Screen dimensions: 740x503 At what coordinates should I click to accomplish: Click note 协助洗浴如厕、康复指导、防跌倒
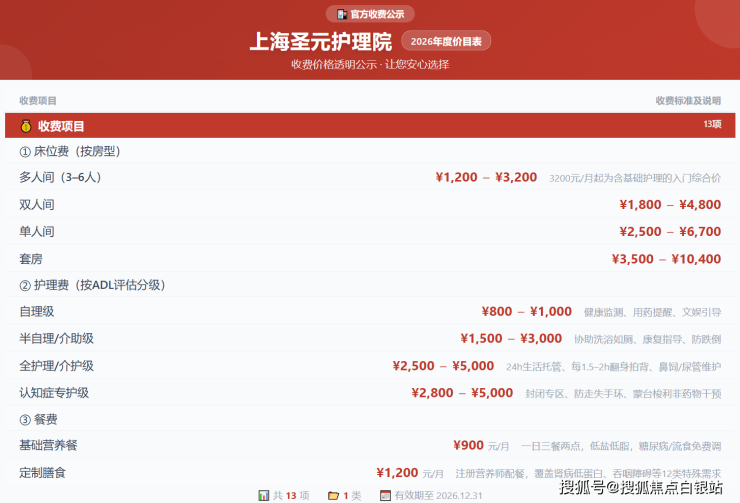tap(648, 339)
